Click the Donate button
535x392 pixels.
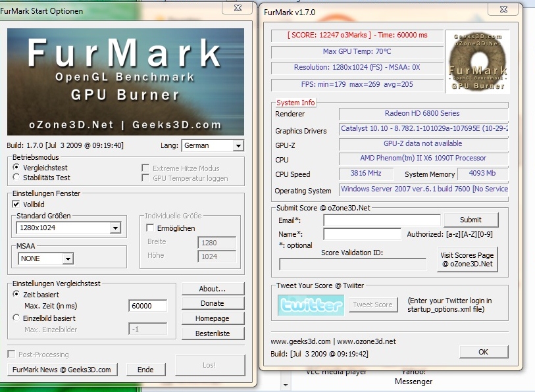tap(213, 303)
